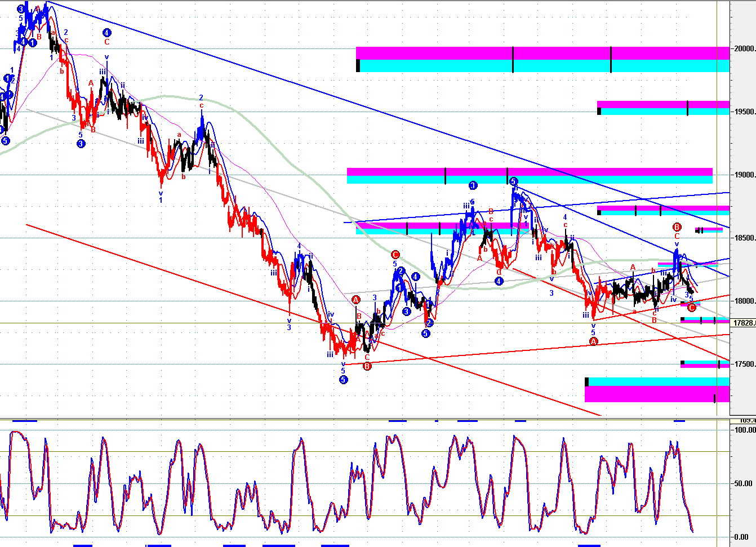756x547 pixels.
Task: Click blue 2 label over the 19500 rally peak
Action: point(201,98)
